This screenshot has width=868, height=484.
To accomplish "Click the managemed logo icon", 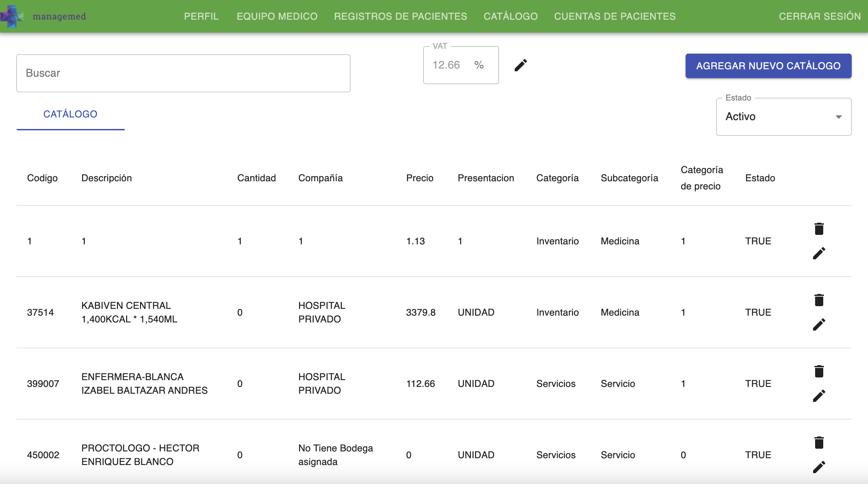I will (x=12, y=16).
